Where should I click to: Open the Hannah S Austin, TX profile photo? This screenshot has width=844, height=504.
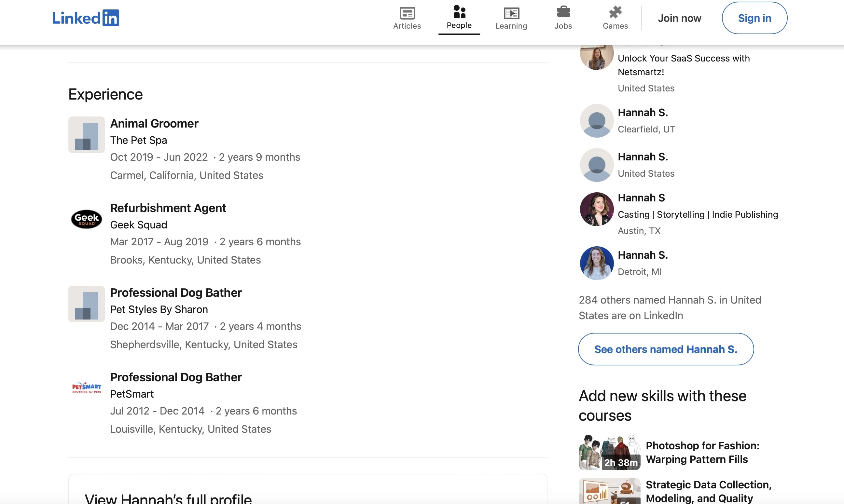[597, 209]
